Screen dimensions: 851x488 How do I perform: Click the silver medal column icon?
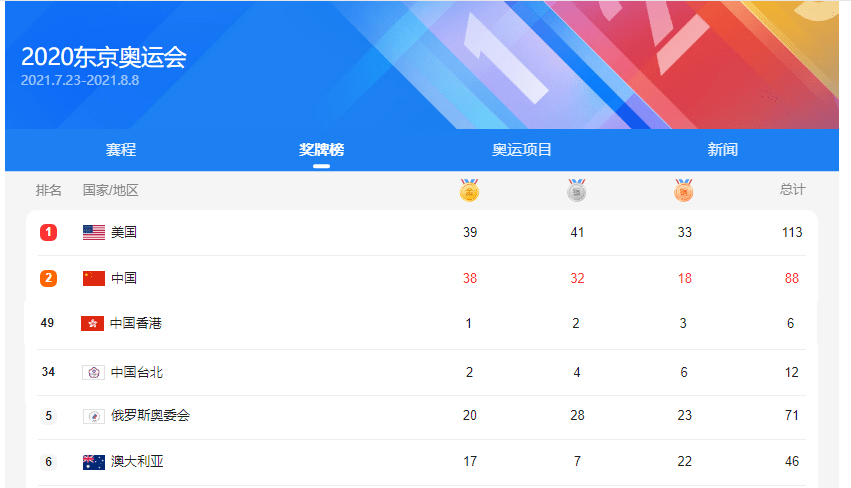pyautogui.click(x=577, y=190)
